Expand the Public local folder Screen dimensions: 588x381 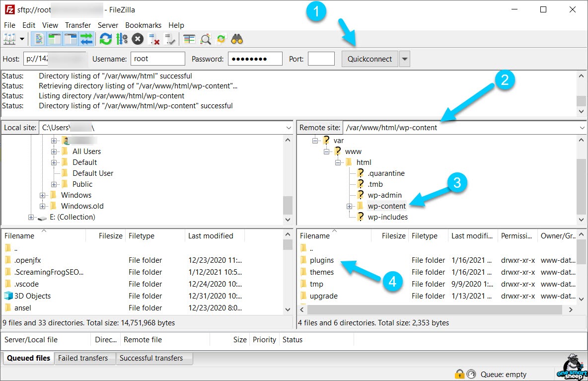coord(54,184)
